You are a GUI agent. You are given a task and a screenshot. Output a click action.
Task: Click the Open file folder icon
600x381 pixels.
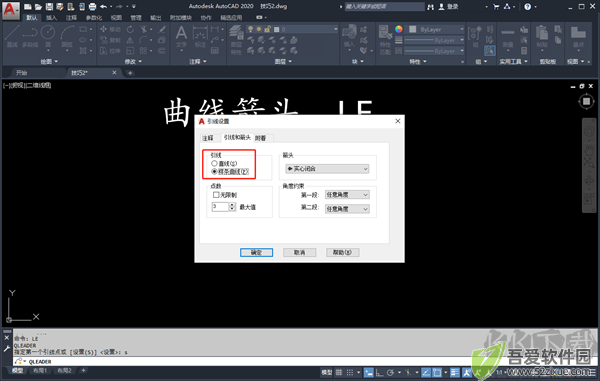[x=38, y=7]
